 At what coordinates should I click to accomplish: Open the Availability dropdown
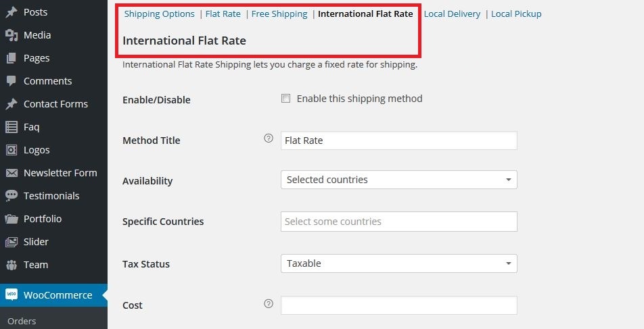pyautogui.click(x=399, y=180)
